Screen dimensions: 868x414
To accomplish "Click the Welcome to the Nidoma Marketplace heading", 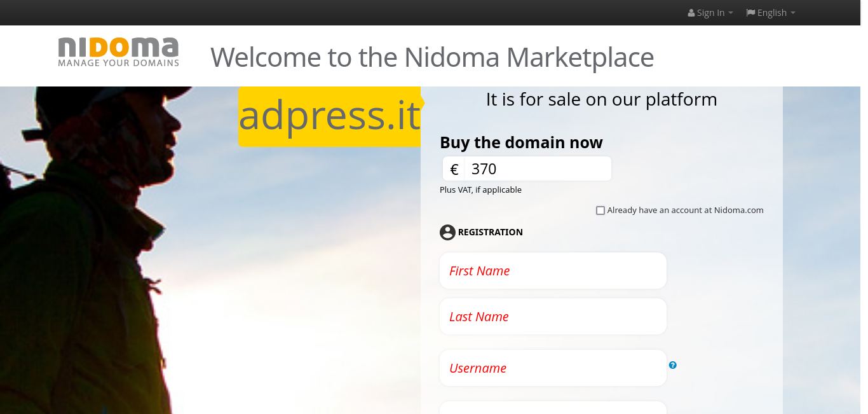I will tap(432, 57).
